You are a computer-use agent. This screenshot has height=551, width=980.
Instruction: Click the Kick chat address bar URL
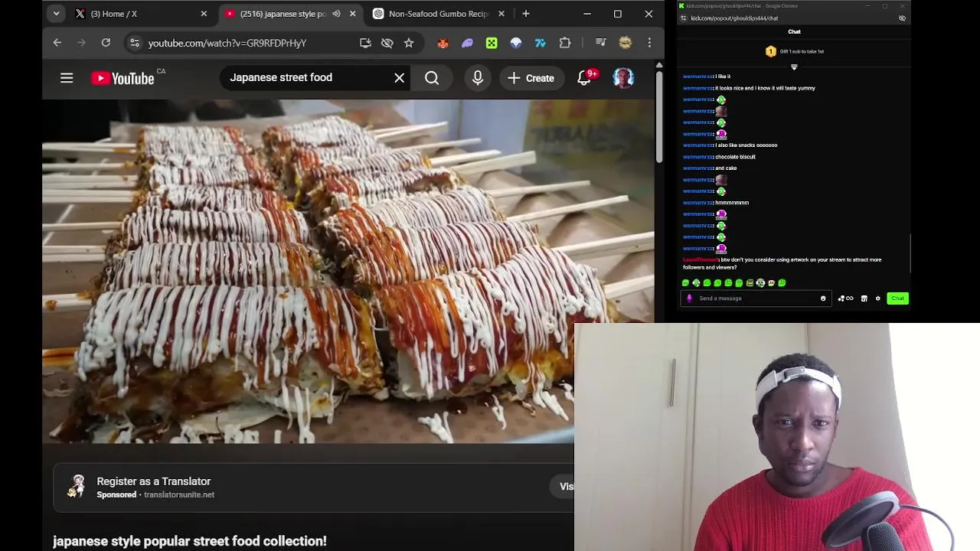734,18
